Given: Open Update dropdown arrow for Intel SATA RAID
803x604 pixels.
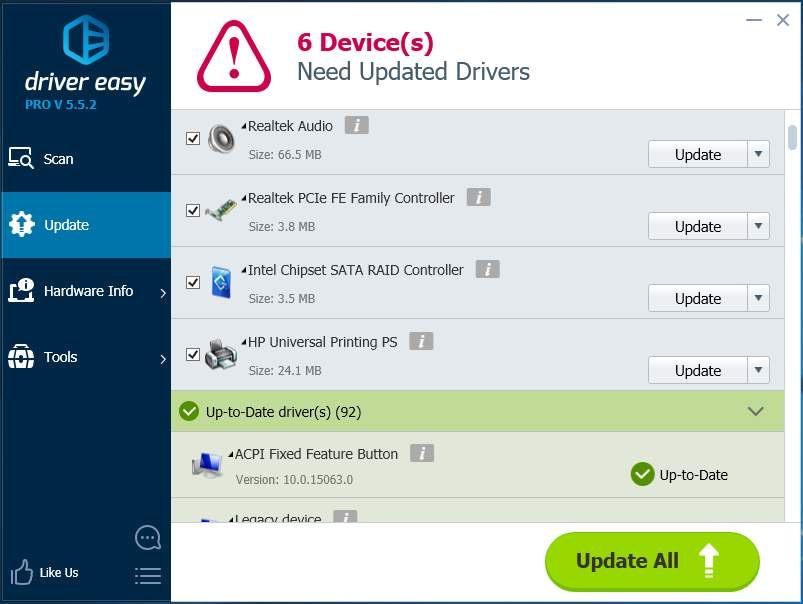Looking at the screenshot, I should (758, 298).
